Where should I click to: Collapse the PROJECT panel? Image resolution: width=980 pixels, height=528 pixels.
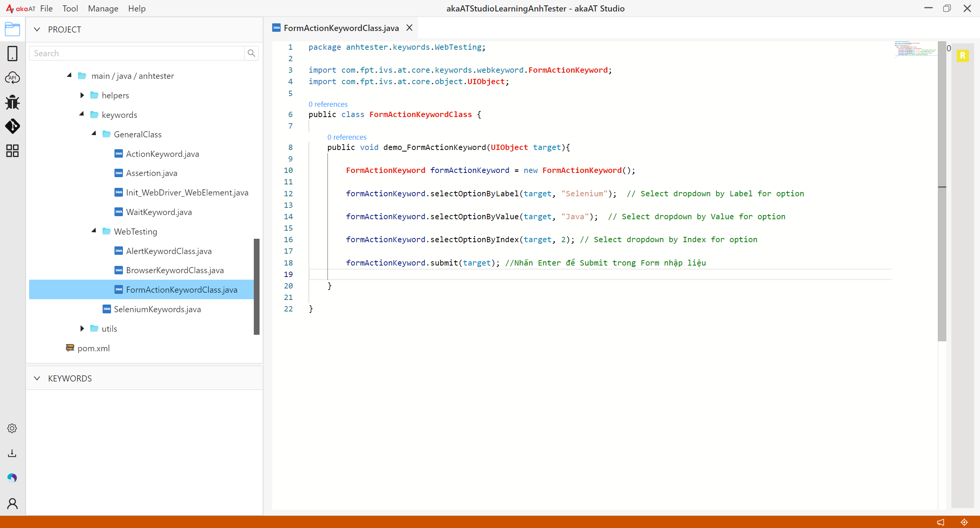pos(37,29)
